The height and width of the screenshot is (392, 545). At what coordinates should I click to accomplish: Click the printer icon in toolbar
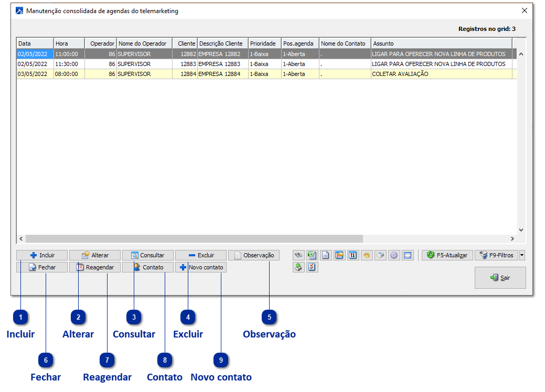coord(380,255)
